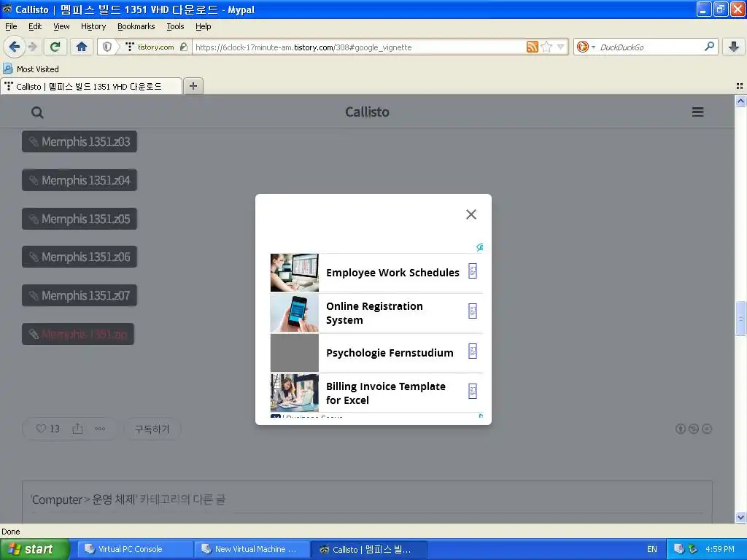Open the address bar history dropdown arrow

pyautogui.click(x=561, y=47)
